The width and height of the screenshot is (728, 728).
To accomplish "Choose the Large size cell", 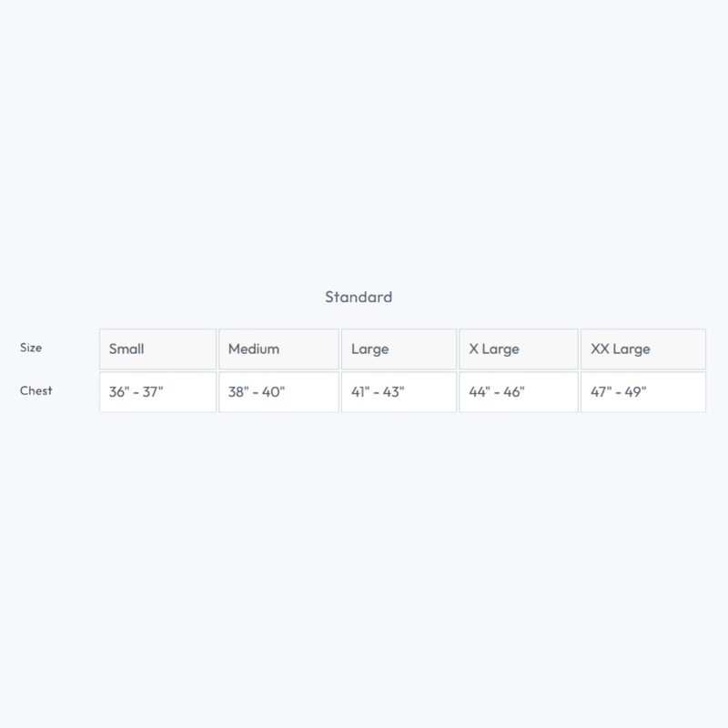I will (x=399, y=349).
